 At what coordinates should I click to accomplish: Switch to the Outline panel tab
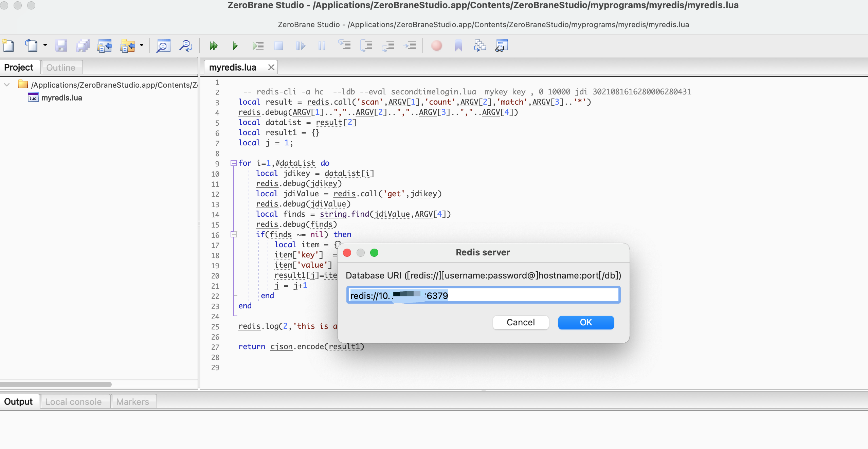click(x=61, y=67)
